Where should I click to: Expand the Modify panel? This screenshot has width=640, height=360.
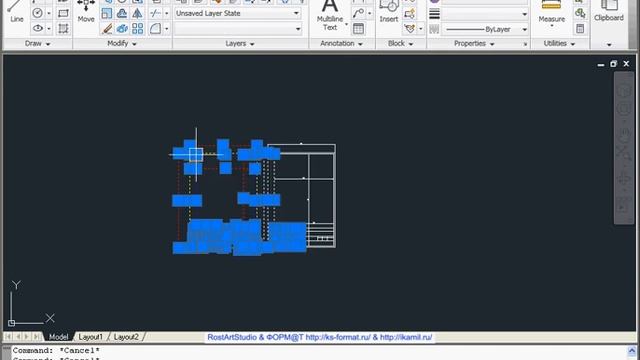pos(122,43)
